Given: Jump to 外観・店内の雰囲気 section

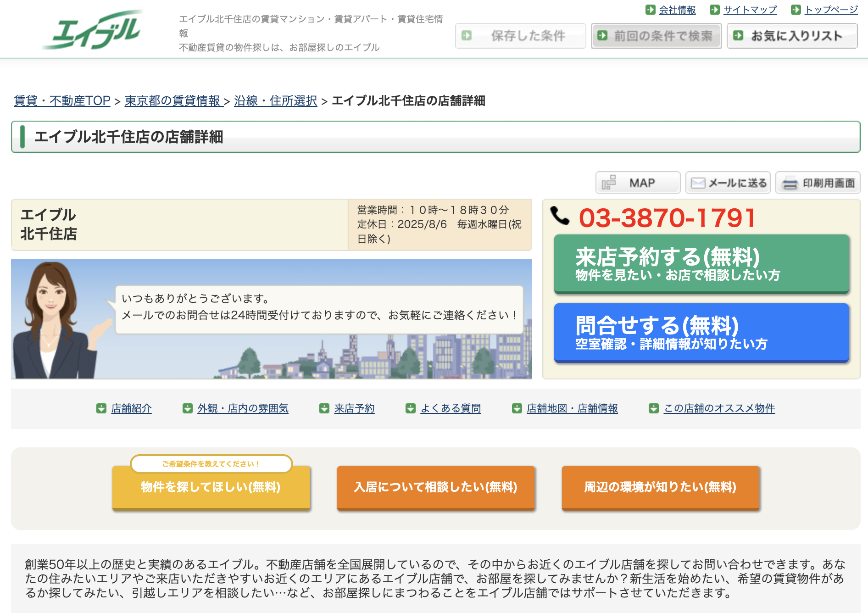Looking at the screenshot, I should pos(243,408).
